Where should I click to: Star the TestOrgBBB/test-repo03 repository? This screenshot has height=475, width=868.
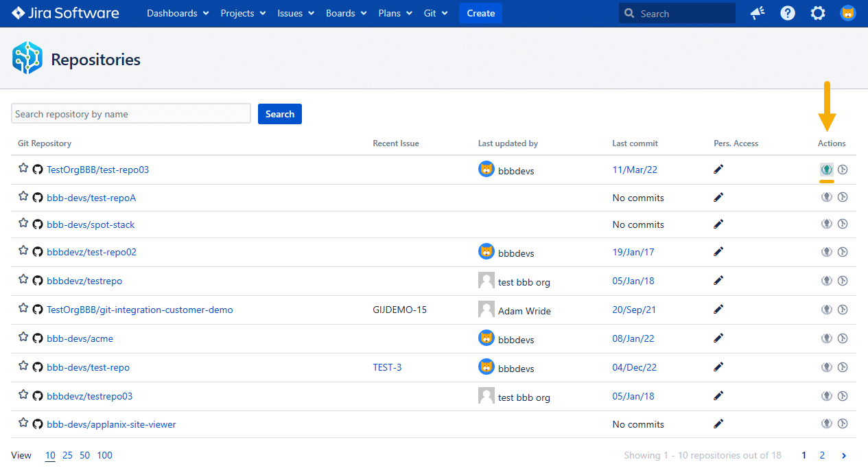[23, 168]
